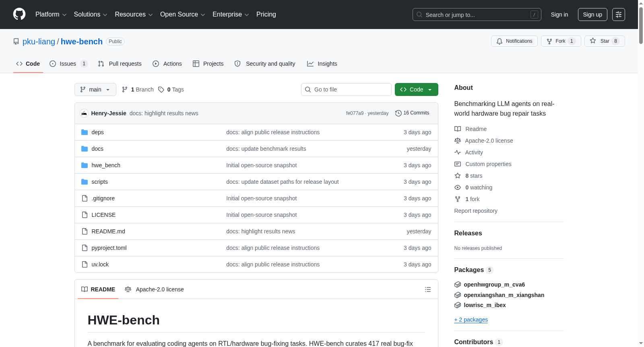Open the deps folder

tap(97, 132)
